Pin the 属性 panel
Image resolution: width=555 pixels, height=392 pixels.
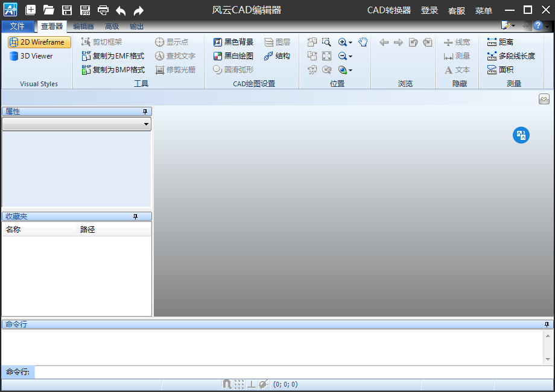point(145,112)
